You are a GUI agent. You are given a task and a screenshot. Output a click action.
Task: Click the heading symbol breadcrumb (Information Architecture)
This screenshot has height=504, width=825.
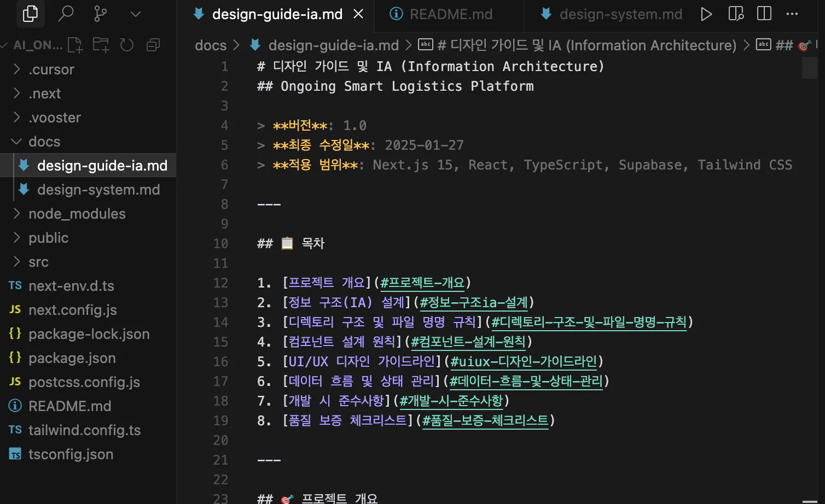pos(577,45)
